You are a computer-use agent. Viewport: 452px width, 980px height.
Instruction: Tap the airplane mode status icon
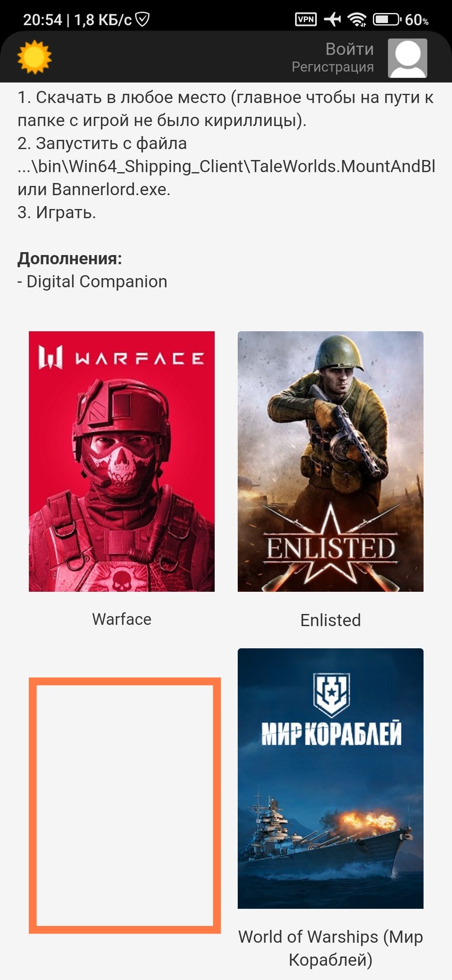pos(333,19)
